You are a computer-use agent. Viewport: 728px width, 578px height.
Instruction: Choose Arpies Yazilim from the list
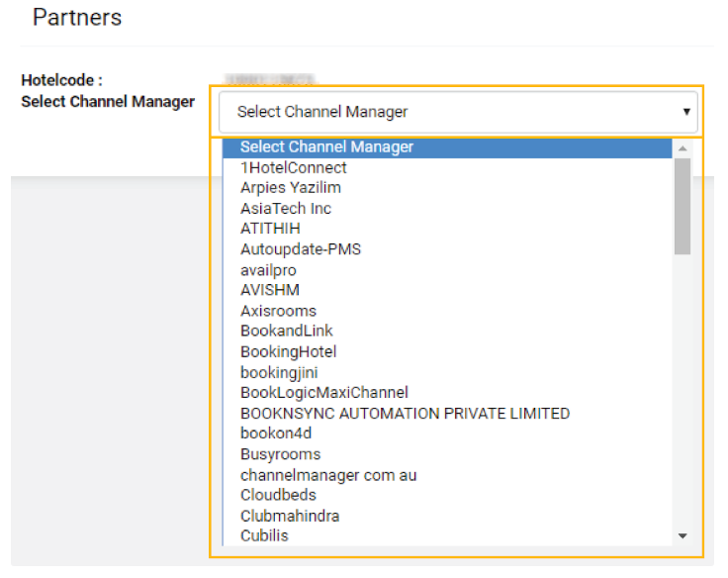point(447,188)
